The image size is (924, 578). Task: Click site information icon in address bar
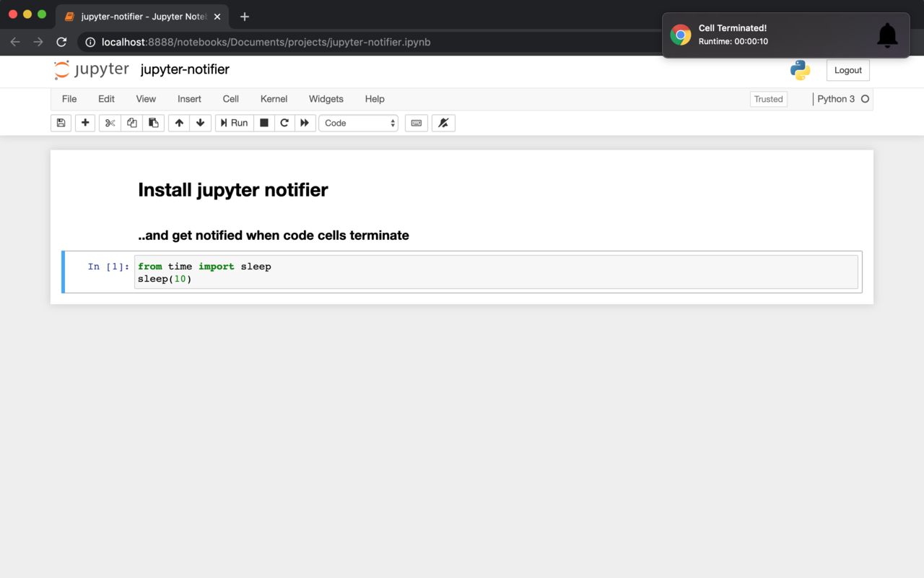90,42
